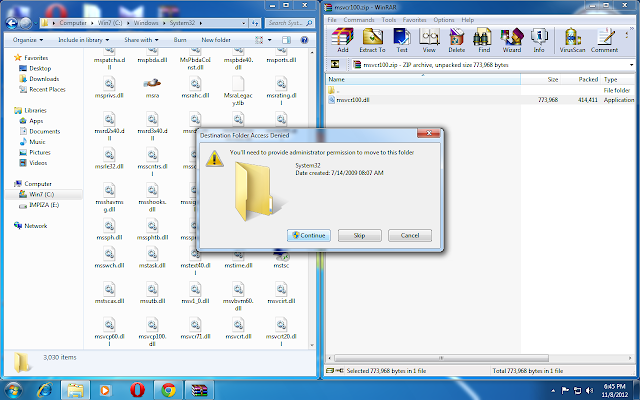Click the Explorer Forward button

(x=25, y=23)
